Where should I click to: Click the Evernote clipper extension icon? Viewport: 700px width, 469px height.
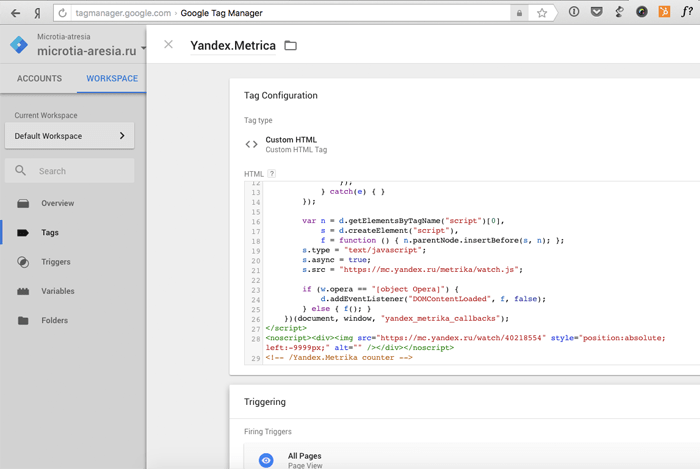tap(619, 12)
